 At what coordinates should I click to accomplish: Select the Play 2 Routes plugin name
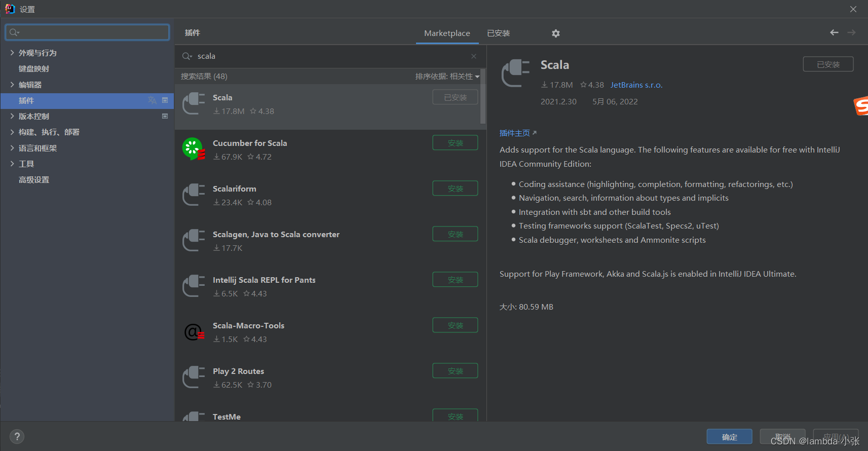click(x=238, y=371)
